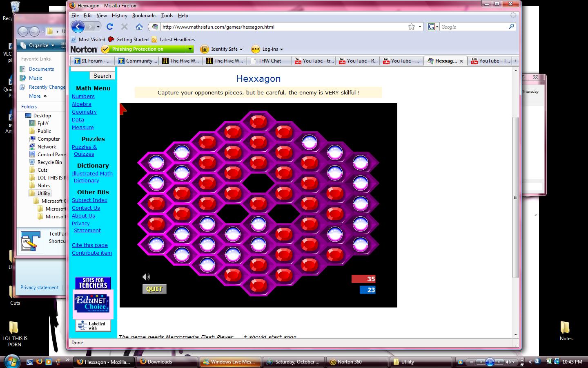Go back using Firefox Back button
The height and width of the screenshot is (368, 588).
tap(78, 27)
